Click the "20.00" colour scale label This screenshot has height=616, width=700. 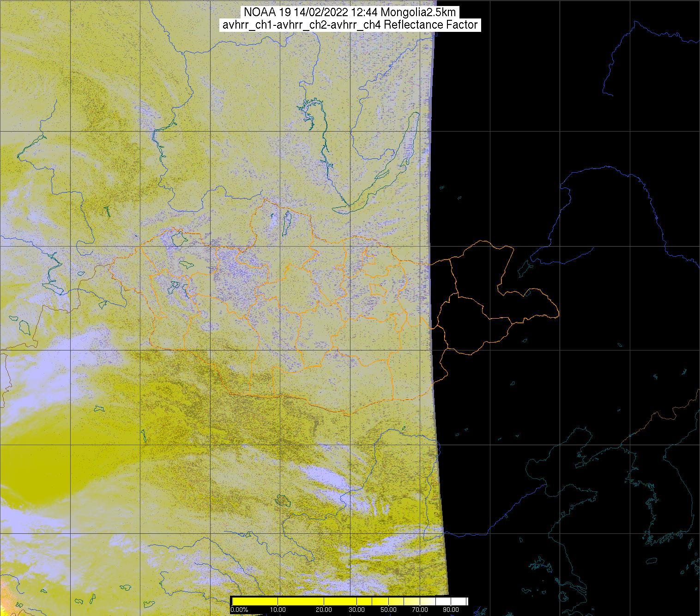coord(324,610)
